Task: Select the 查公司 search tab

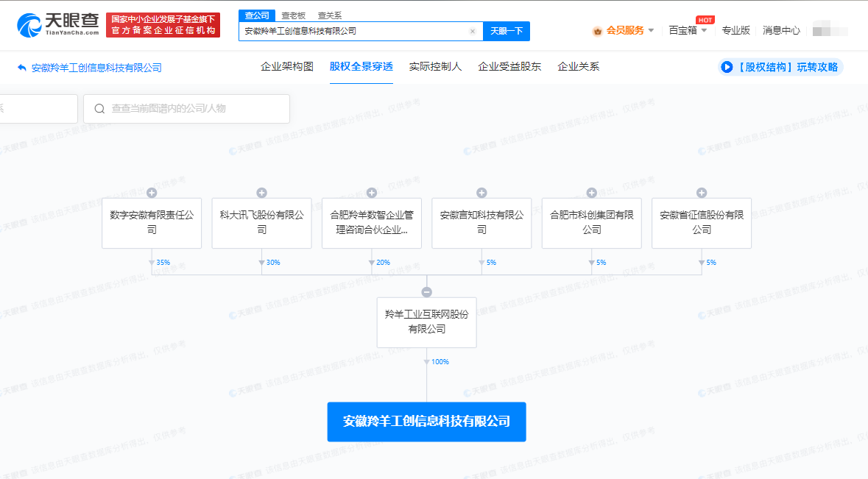Action: [x=257, y=15]
